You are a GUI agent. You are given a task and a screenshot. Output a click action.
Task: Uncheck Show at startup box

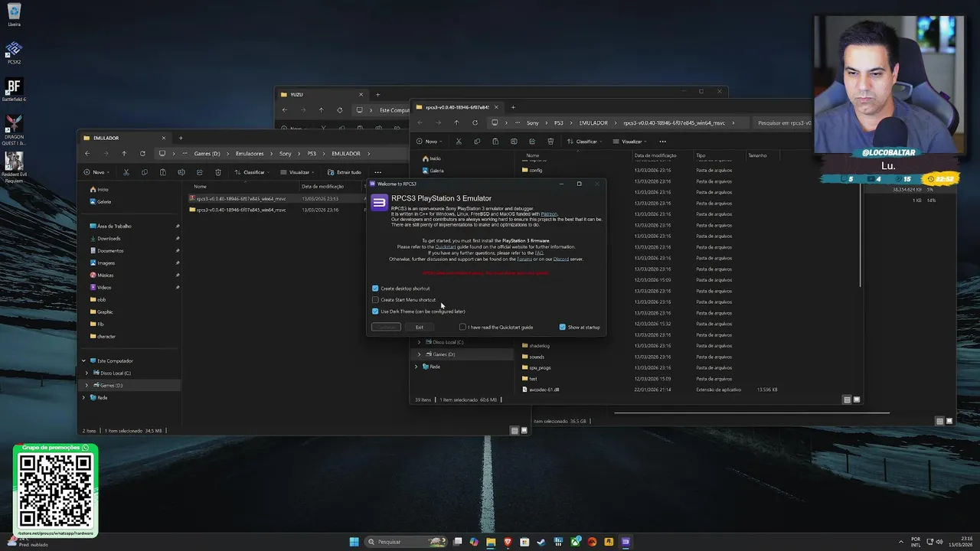pyautogui.click(x=562, y=328)
